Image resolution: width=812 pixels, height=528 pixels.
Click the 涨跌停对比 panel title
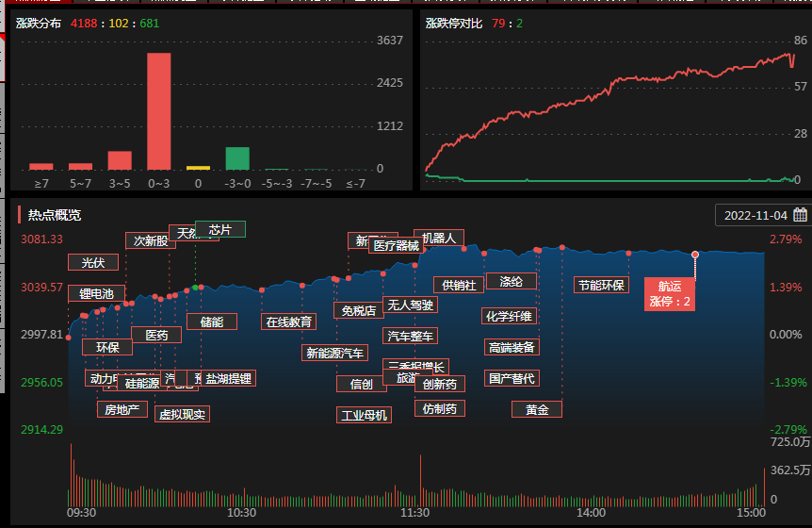[x=454, y=24]
